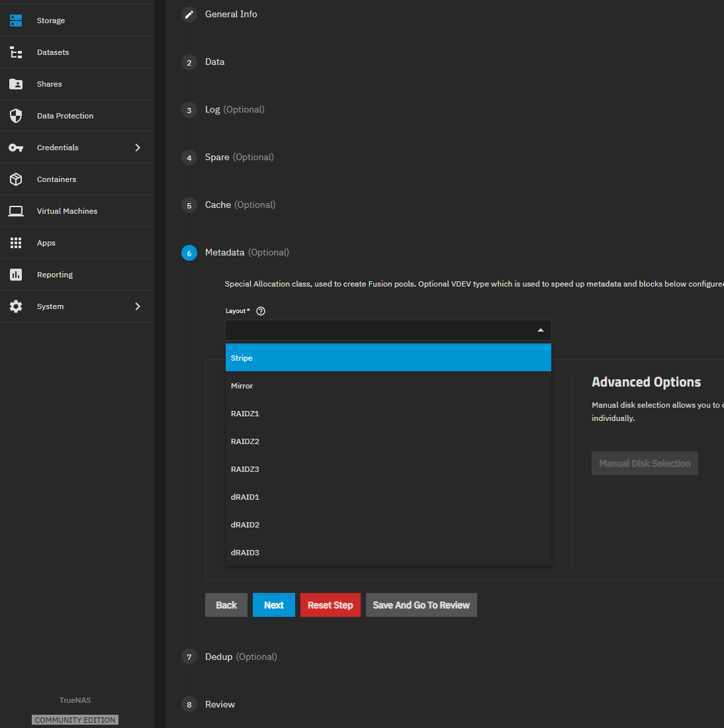This screenshot has width=724, height=728.
Task: Select dRAID1 layout option
Action: point(388,497)
